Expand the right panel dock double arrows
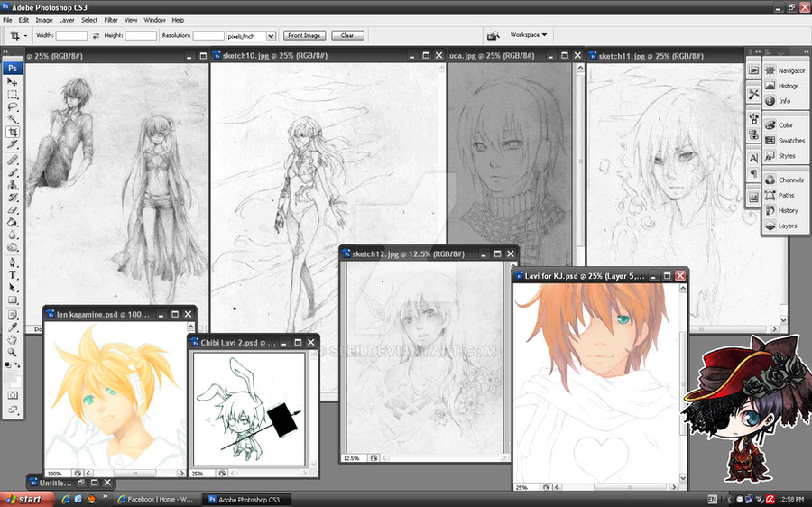 pos(806,51)
